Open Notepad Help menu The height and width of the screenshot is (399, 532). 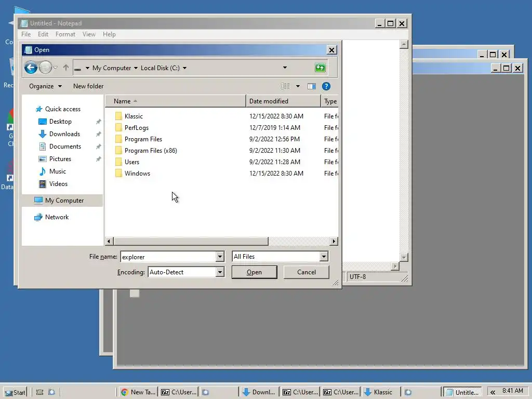coord(109,34)
